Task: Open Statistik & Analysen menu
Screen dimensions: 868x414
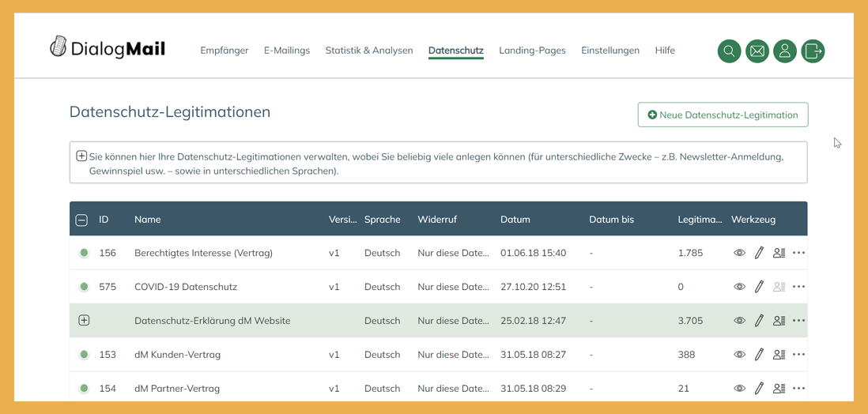Action: tap(369, 51)
